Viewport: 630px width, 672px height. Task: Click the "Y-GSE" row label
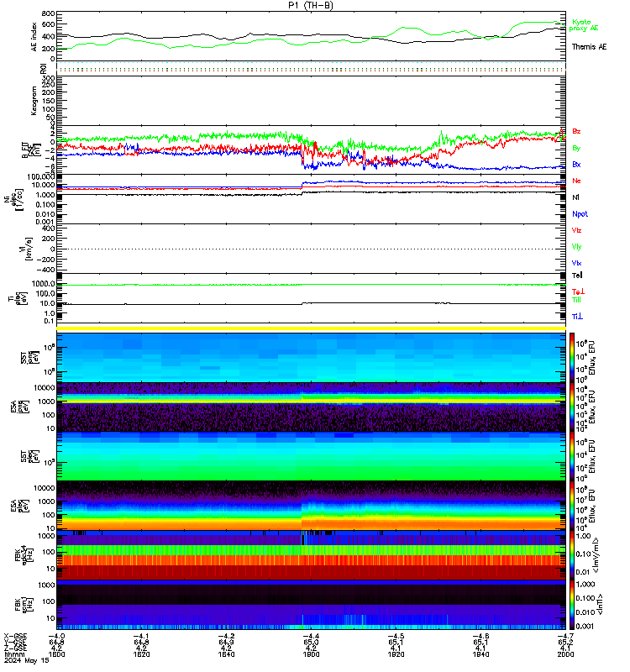point(15,643)
